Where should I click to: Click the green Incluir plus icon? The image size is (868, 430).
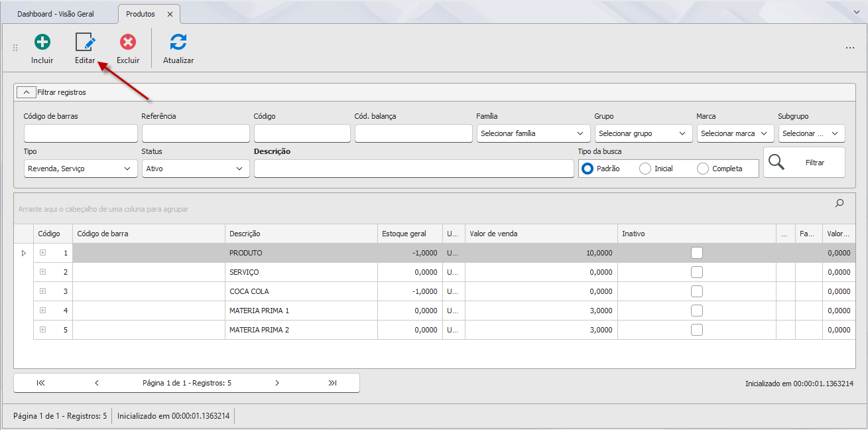click(x=42, y=42)
